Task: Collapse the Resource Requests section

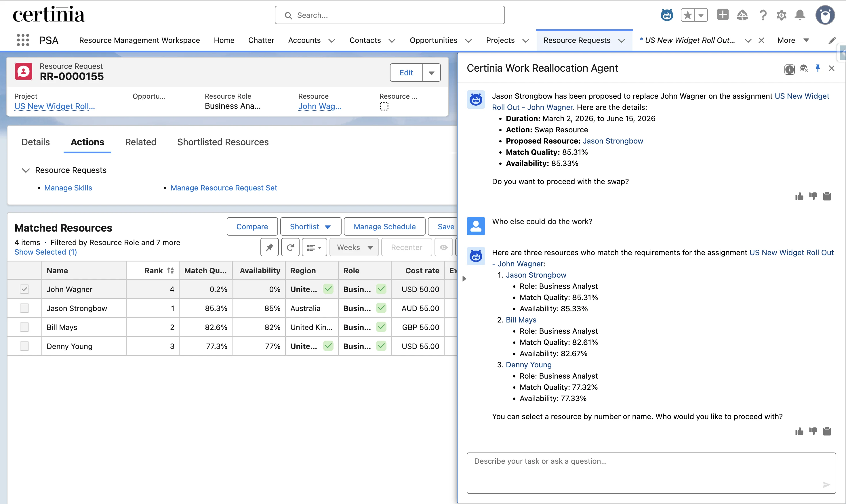Action: (x=26, y=170)
